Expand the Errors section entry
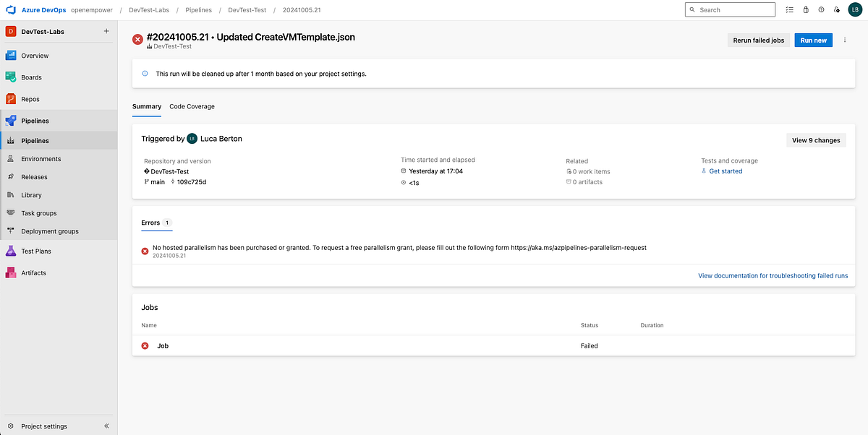868x435 pixels. 151,223
